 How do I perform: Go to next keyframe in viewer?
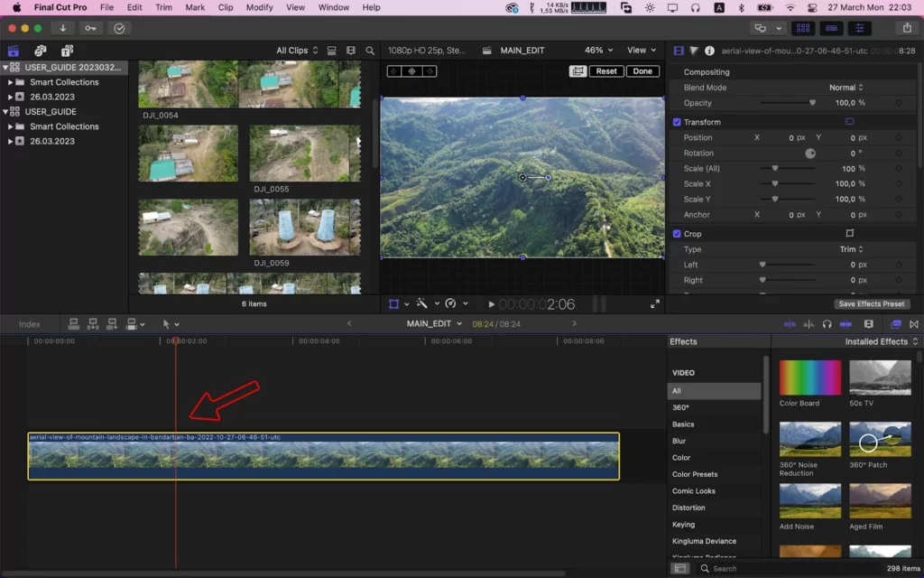[x=430, y=71]
